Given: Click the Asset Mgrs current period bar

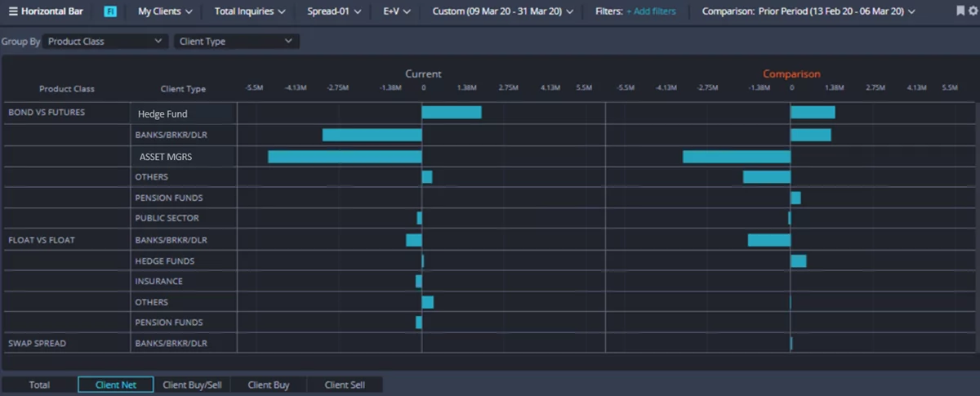Looking at the screenshot, I should 345,157.
